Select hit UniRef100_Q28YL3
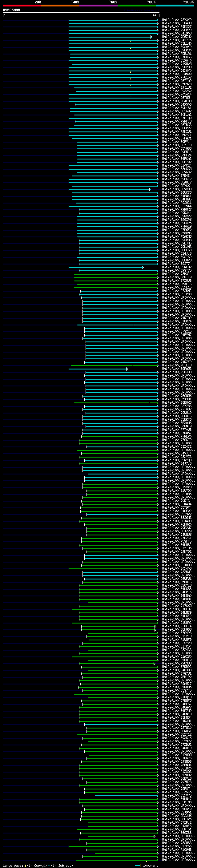 (x=177, y=586)
